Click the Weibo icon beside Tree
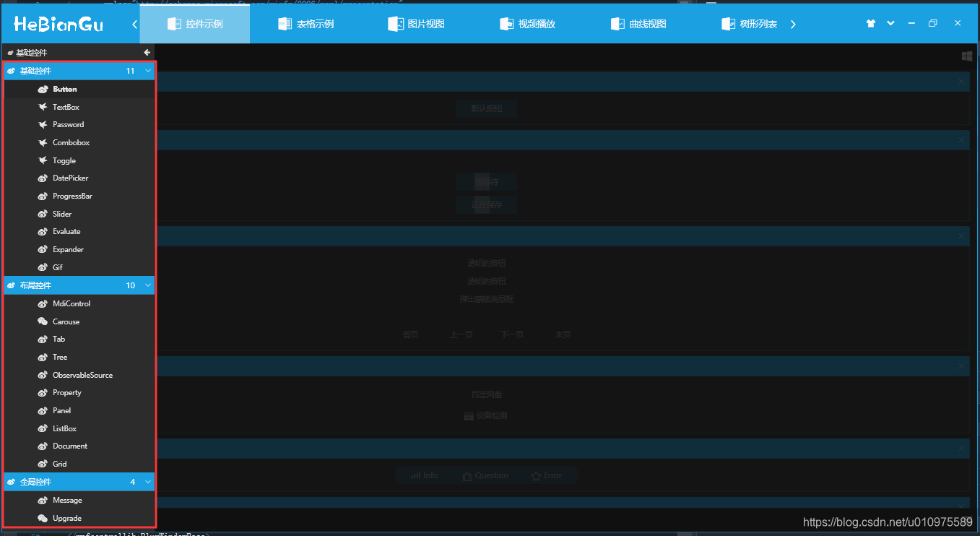 pos(43,357)
